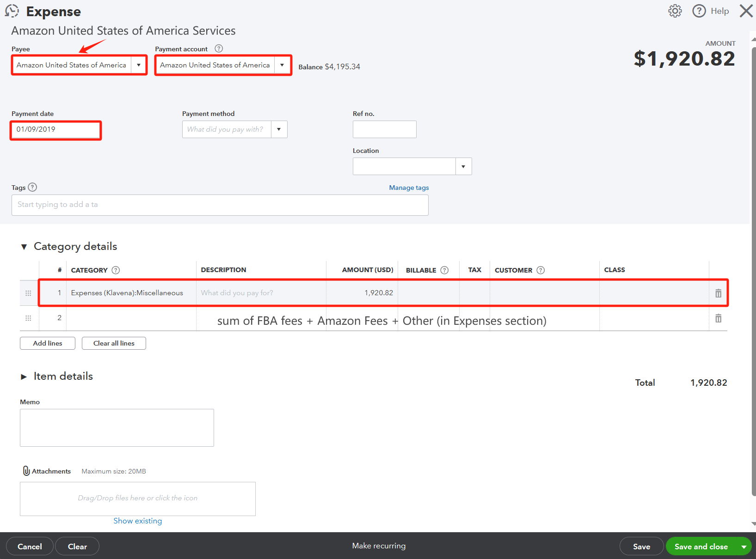Click the Category column help icon
Screen dimensions: 756x559
(116, 270)
